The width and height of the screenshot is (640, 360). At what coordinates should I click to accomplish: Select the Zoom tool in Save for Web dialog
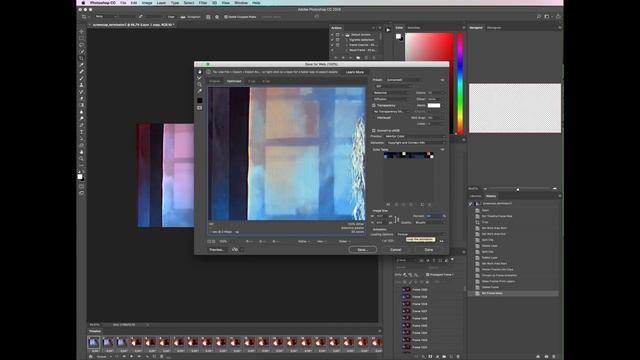click(x=200, y=84)
